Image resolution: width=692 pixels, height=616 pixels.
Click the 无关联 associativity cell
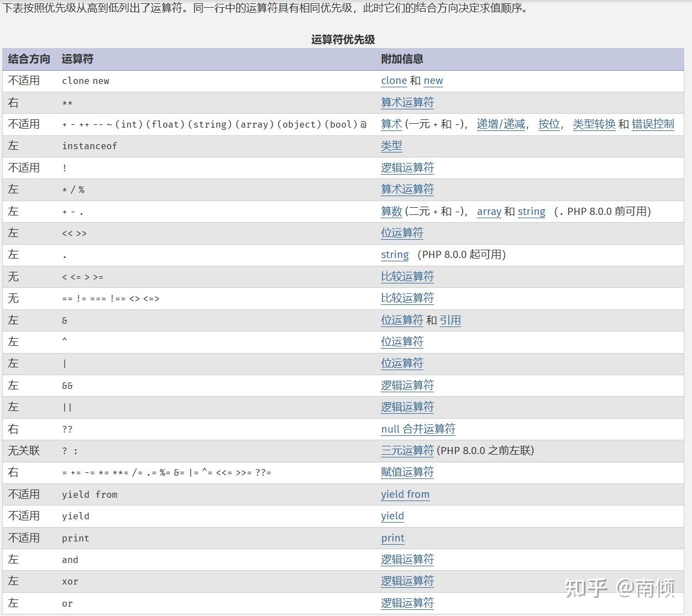pyautogui.click(x=24, y=451)
